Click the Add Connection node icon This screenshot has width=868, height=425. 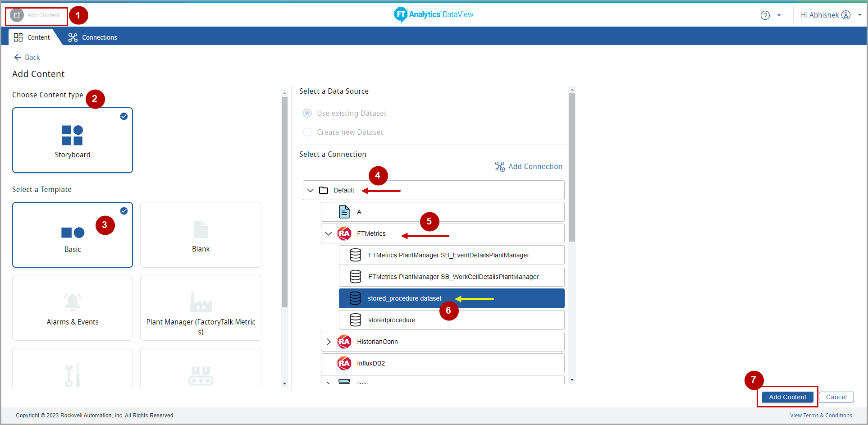[500, 167]
